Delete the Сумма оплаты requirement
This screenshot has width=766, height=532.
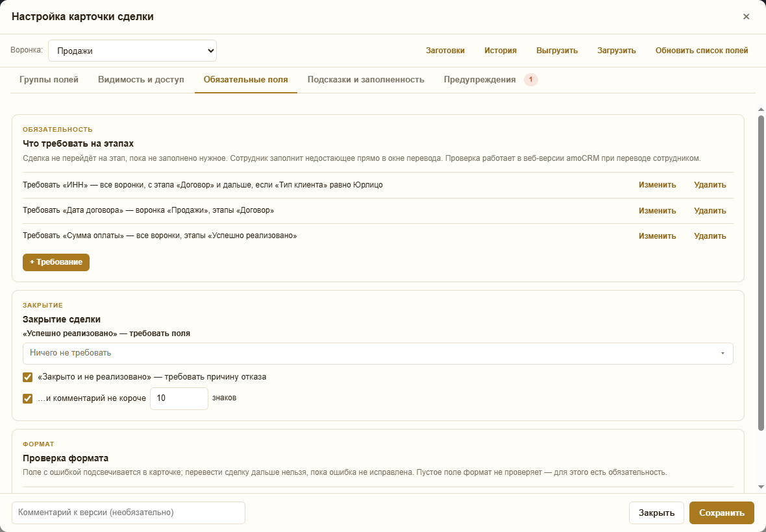710,236
